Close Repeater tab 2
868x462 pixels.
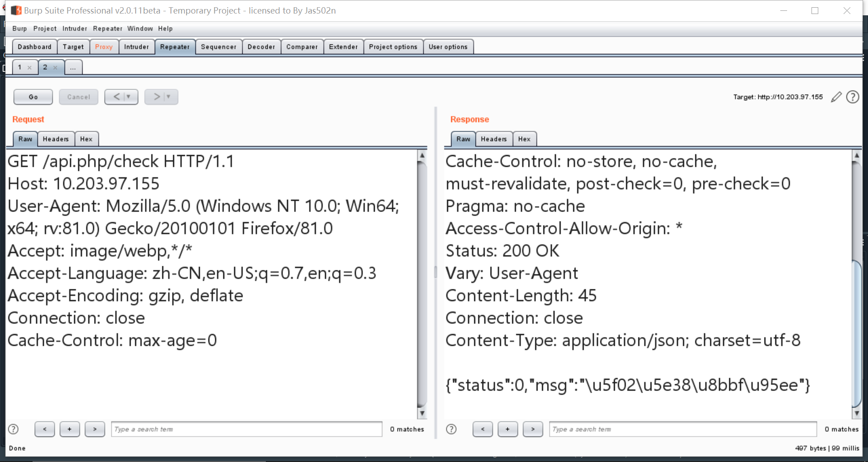pos(55,68)
